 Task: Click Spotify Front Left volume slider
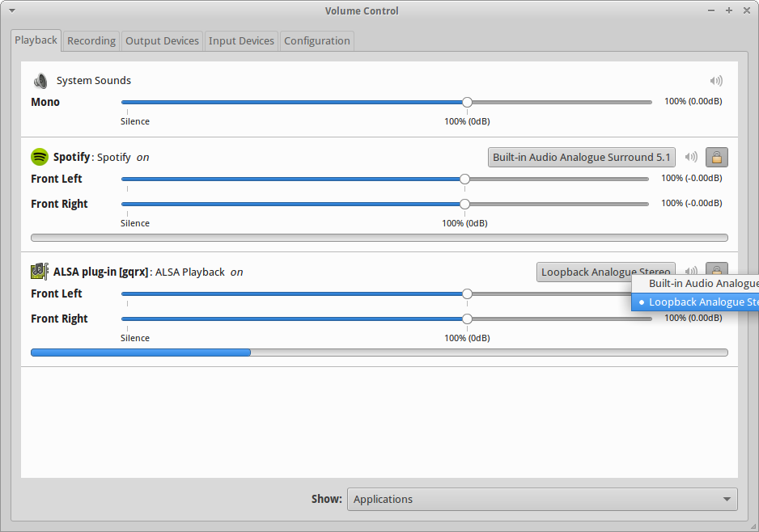coord(385,179)
